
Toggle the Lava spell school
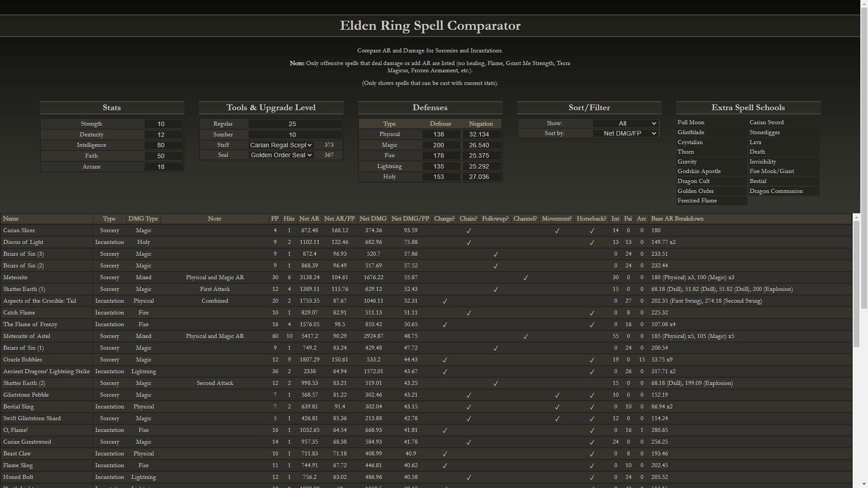coord(784,142)
